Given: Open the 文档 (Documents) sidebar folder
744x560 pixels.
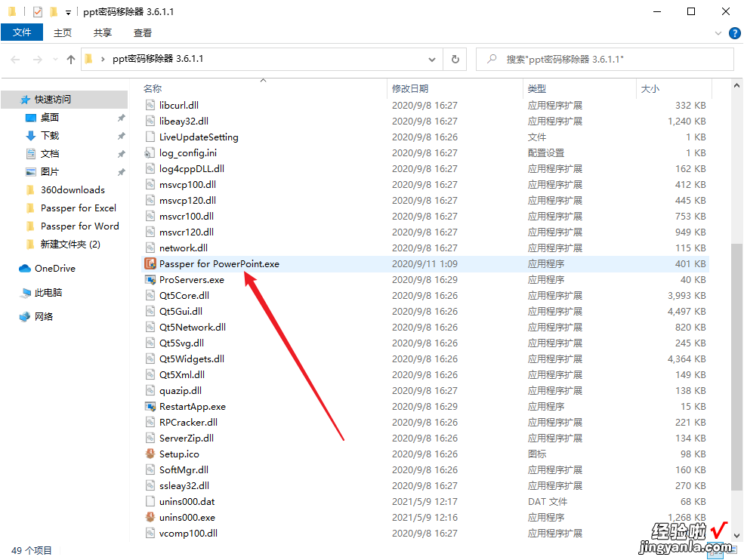Looking at the screenshot, I should (x=50, y=154).
